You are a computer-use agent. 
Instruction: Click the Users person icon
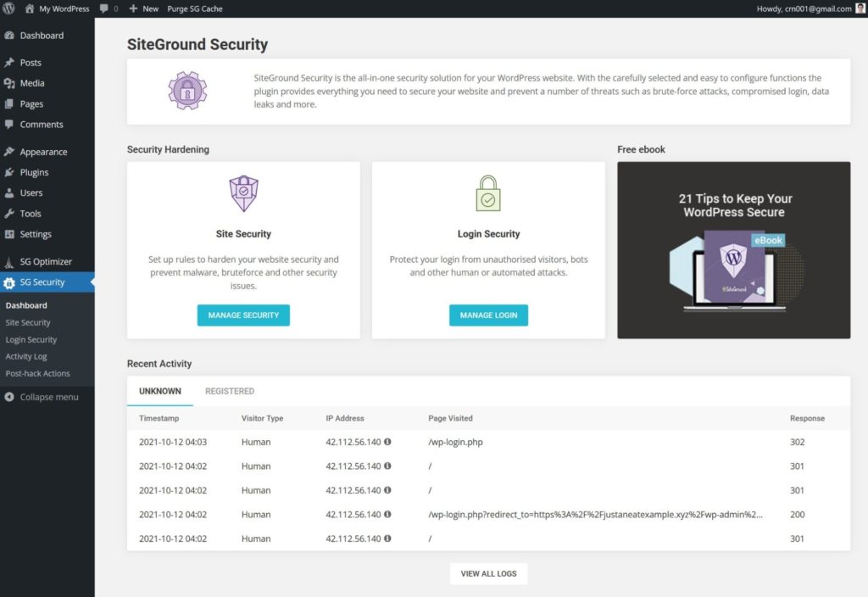(x=8, y=192)
